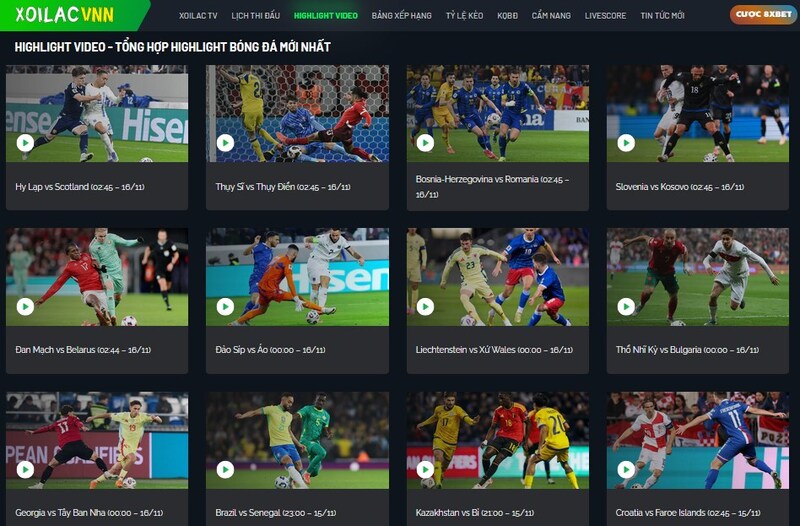The height and width of the screenshot is (526, 800).
Task: Open the Georgia vs Tây Ban Nha title link
Action: pos(89,513)
